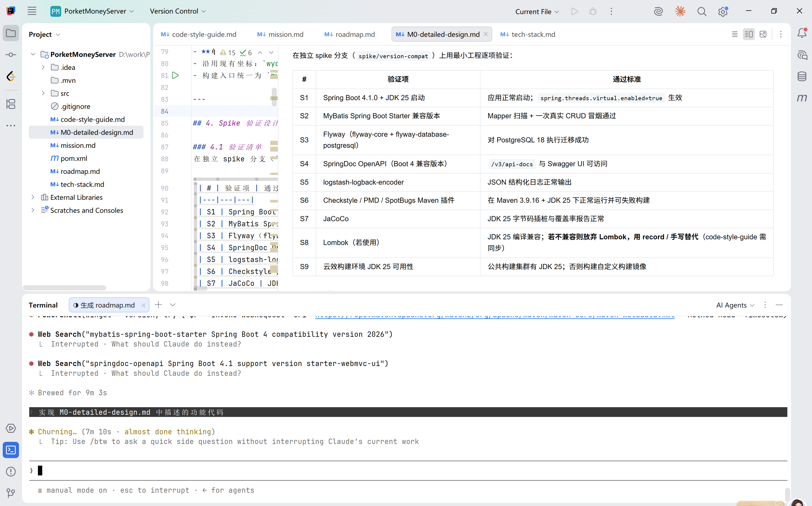This screenshot has width=812, height=506.
Task: Click the project tree horizontal scrollbar
Action: [x=65, y=288]
